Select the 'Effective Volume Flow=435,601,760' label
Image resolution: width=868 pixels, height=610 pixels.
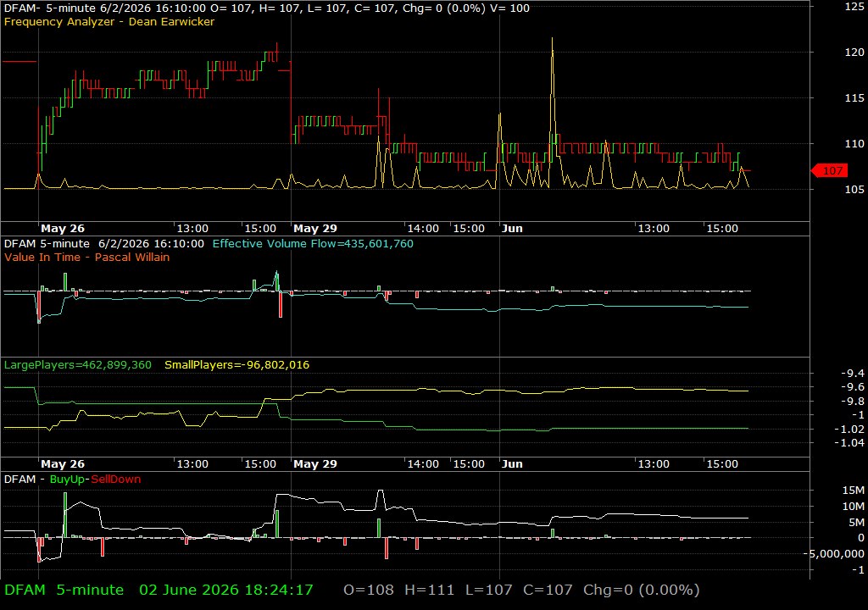click(x=313, y=243)
